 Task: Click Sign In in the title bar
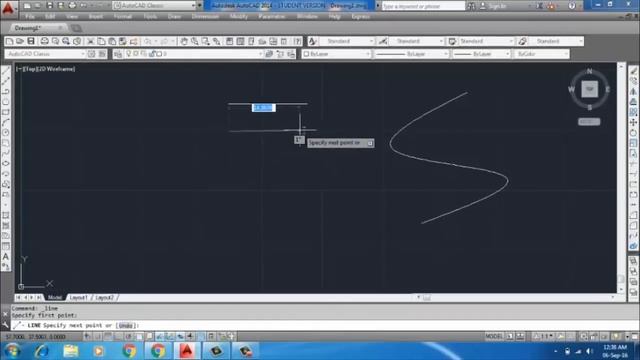click(x=493, y=6)
